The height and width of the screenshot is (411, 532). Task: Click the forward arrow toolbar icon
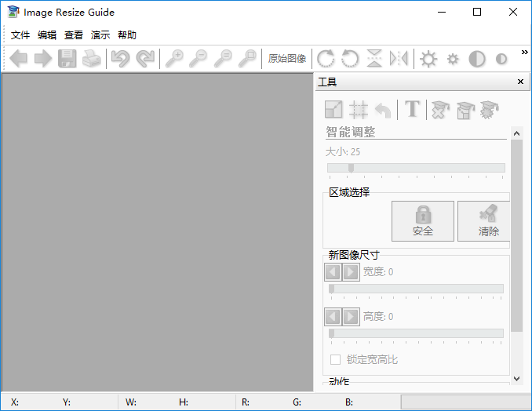[43, 59]
